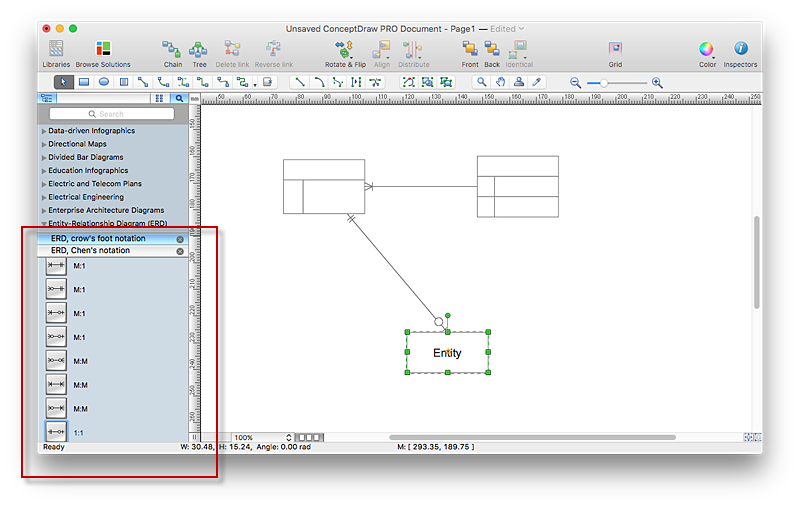This screenshot has height=507, width=800.
Task: Toggle library tree view button
Action: (x=47, y=98)
